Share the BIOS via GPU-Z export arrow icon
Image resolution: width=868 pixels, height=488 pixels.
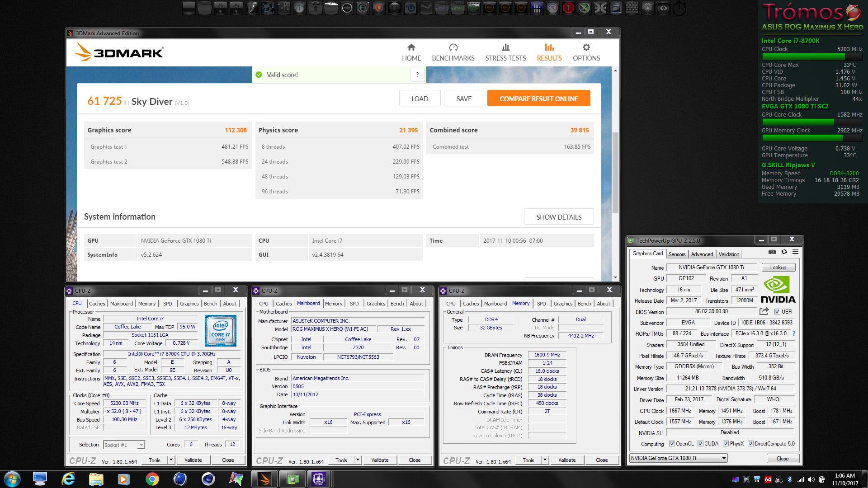764,311
